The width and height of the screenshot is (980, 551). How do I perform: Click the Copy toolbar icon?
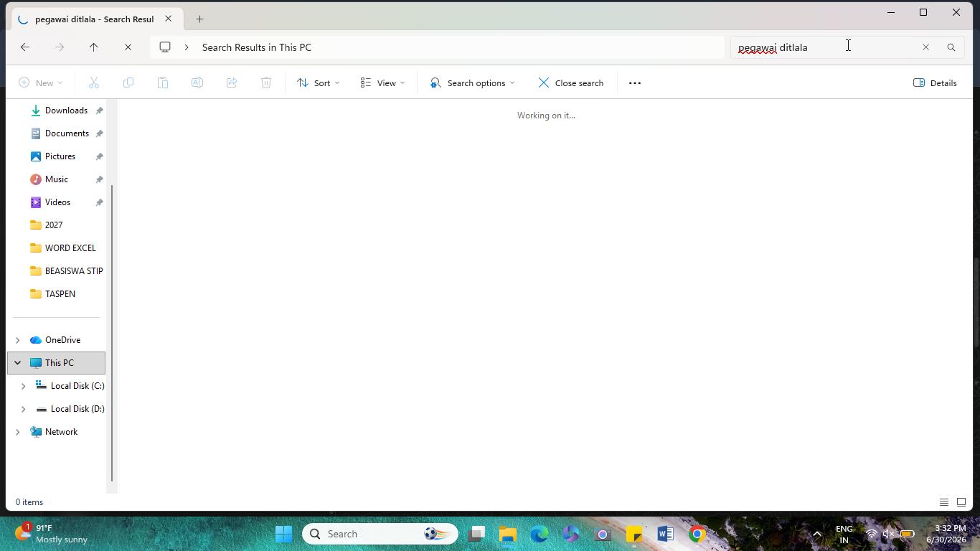(128, 83)
